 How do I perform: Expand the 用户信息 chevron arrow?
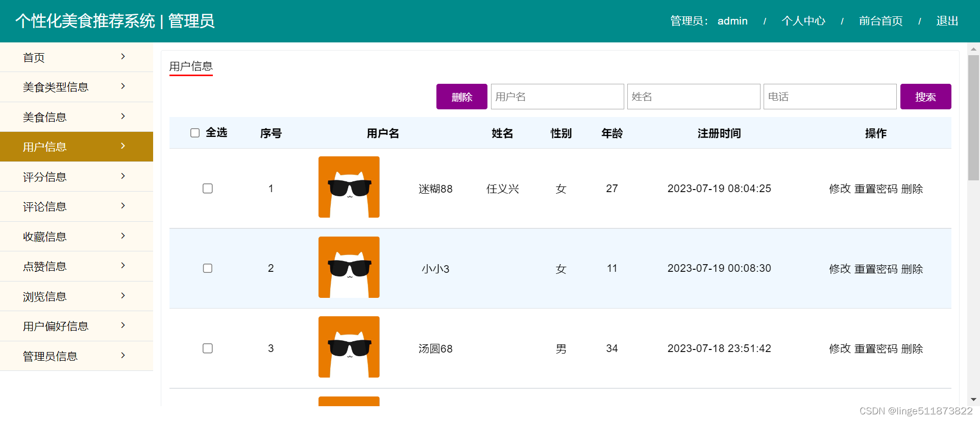point(123,146)
